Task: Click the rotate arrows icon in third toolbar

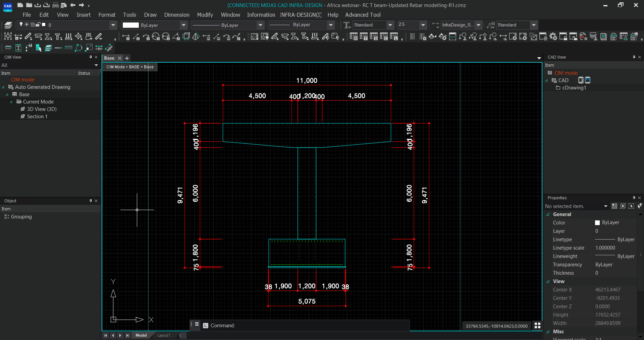Action: pos(78,48)
